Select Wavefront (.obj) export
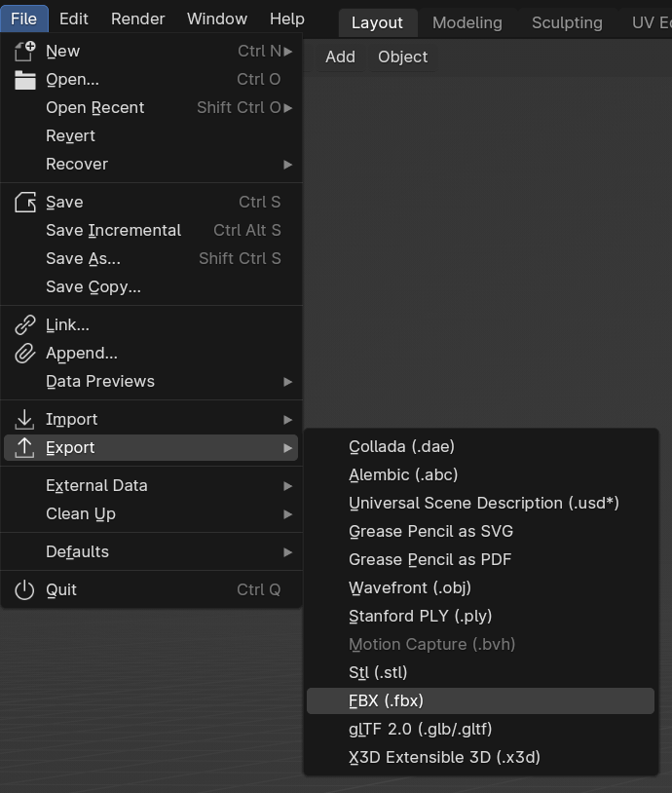672x793 pixels. pos(480,588)
